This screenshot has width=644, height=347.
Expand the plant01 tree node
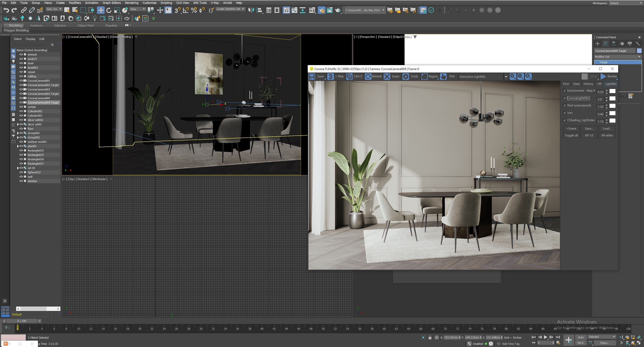tap(18, 146)
